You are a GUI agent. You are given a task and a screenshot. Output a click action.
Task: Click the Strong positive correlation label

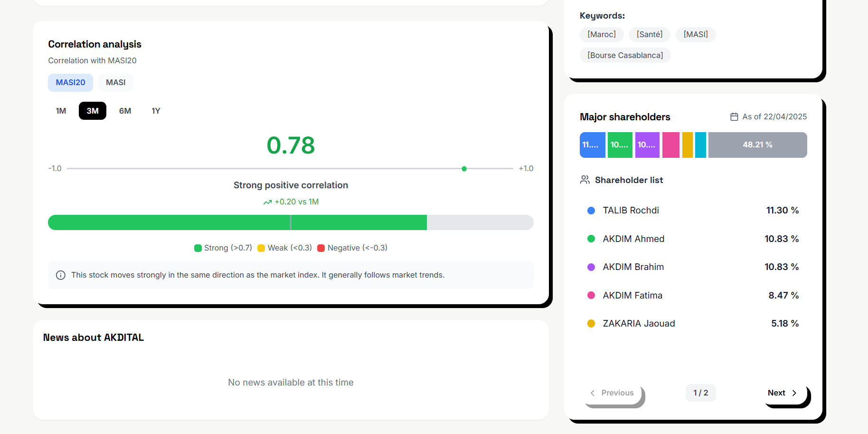pyautogui.click(x=291, y=185)
